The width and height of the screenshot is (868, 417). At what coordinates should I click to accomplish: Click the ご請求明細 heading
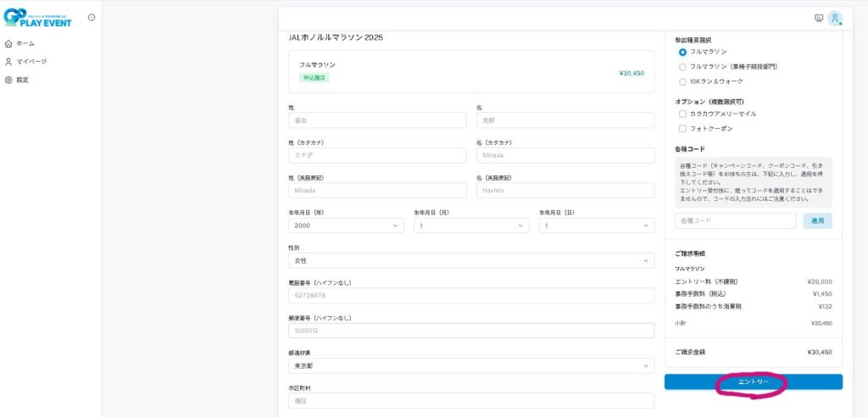(x=690, y=253)
